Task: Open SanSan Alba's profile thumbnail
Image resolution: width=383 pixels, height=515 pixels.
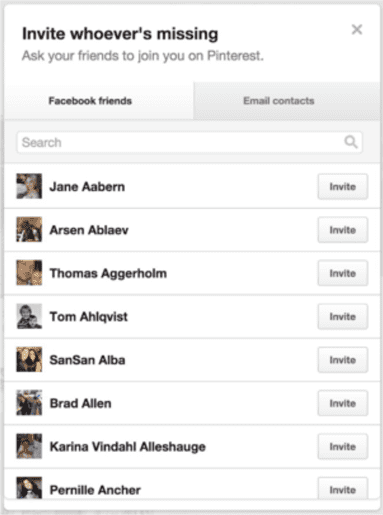Action: [29, 359]
